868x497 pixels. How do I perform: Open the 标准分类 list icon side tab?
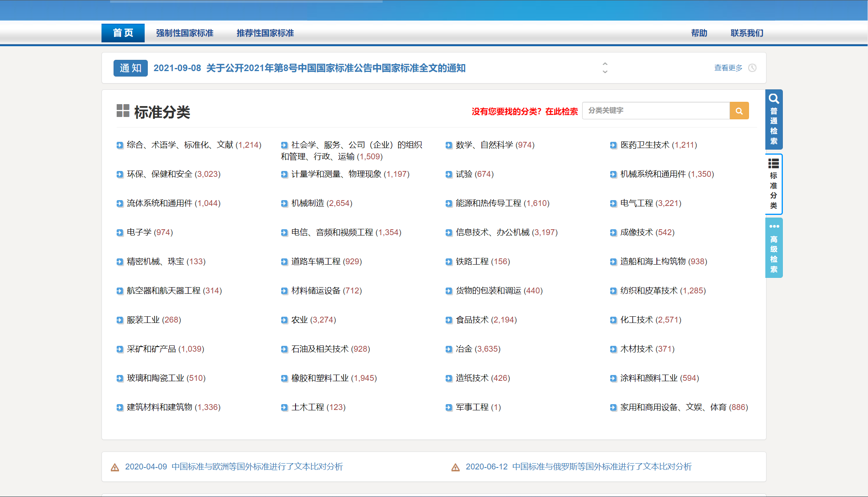(x=773, y=184)
